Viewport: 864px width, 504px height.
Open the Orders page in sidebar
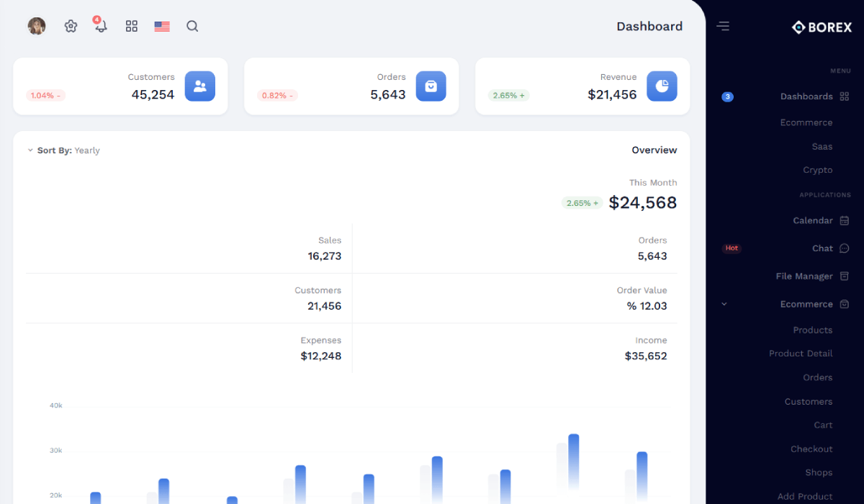click(818, 377)
